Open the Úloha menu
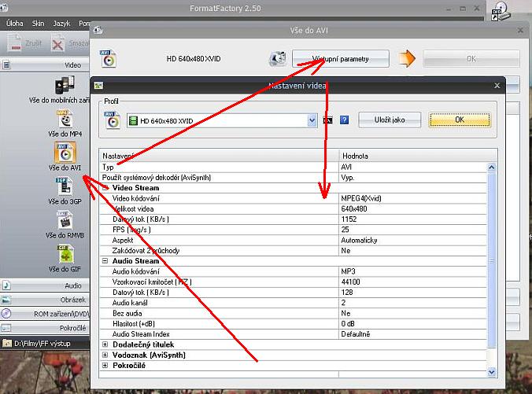This screenshot has width=532, height=394. tap(15, 24)
